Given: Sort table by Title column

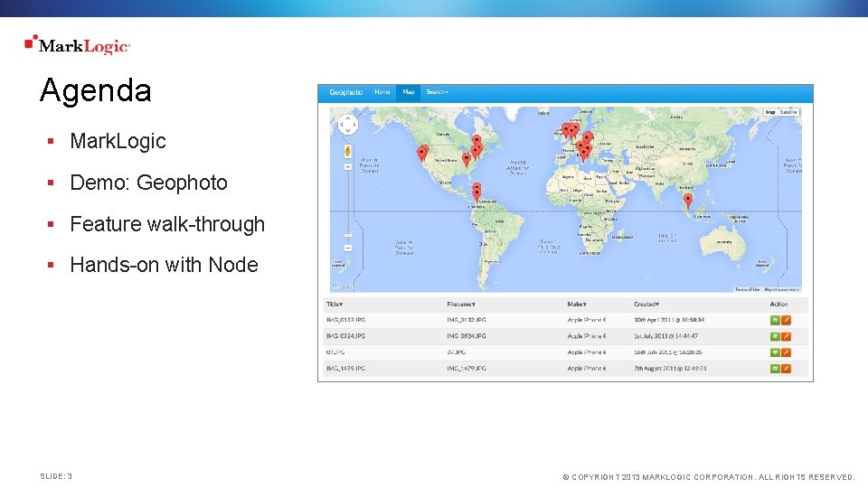Looking at the screenshot, I should pos(335,305).
